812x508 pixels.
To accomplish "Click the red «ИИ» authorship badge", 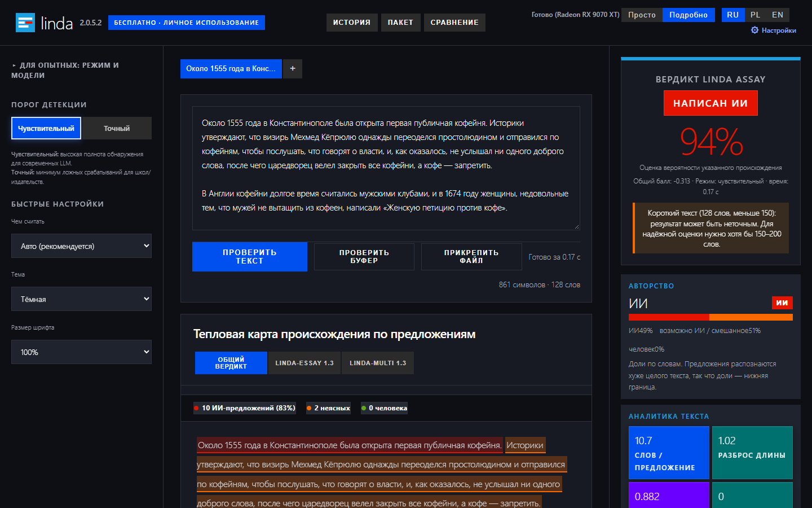I will pos(782,303).
